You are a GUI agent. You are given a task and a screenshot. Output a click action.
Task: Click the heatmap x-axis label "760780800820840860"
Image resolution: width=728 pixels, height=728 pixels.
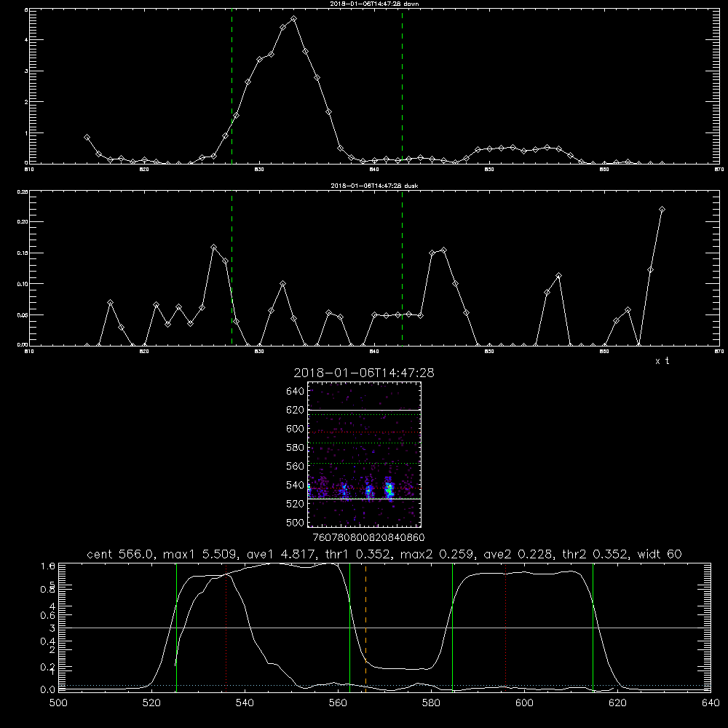368,537
